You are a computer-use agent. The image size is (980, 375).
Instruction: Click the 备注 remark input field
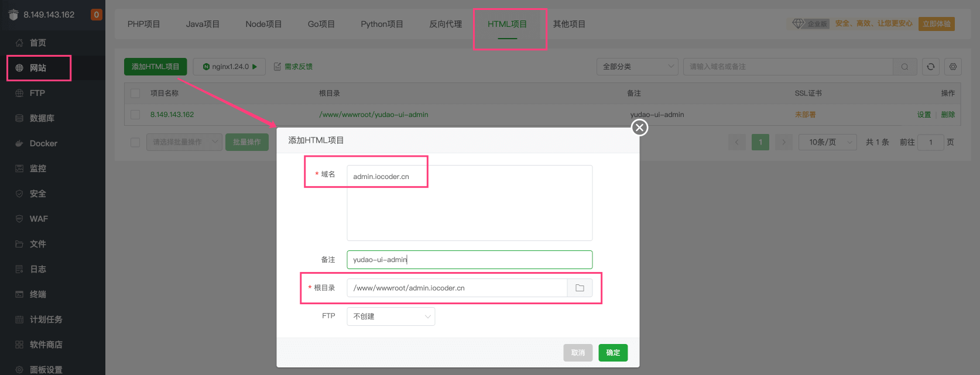469,260
